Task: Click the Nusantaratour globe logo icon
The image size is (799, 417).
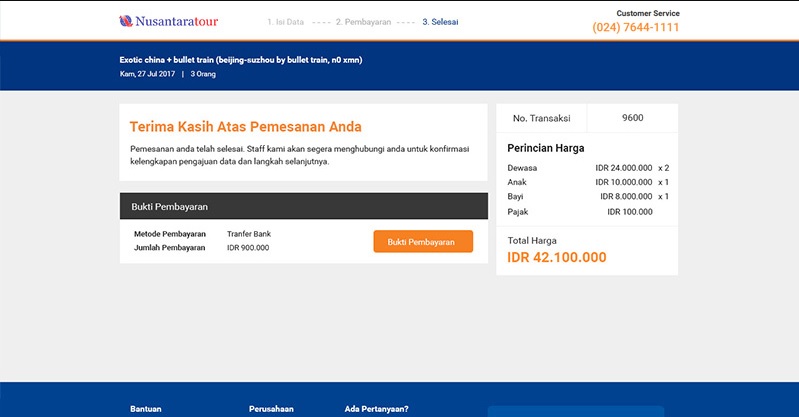Action: (126, 21)
